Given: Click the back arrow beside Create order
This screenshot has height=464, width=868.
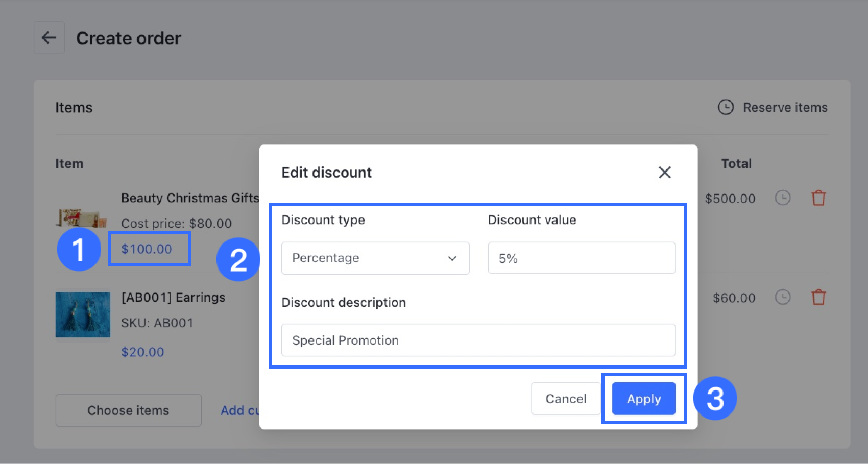Looking at the screenshot, I should [x=49, y=38].
